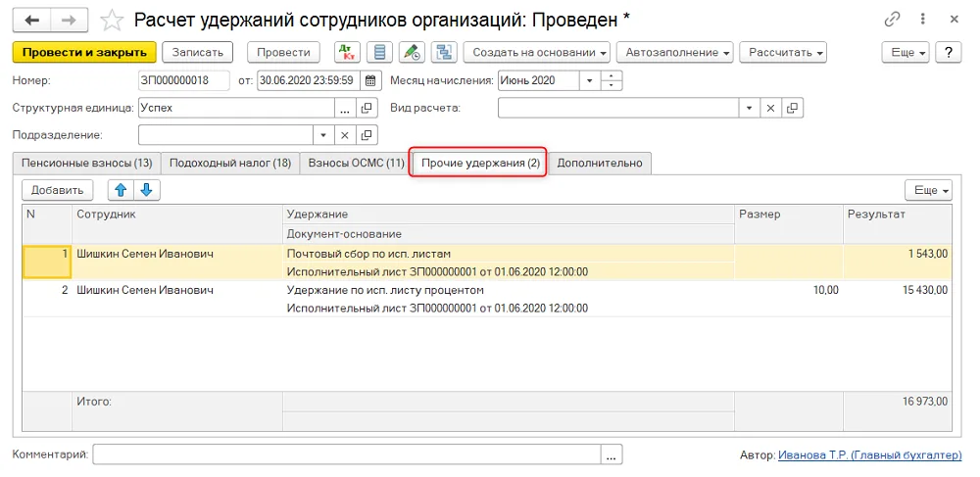Go back with the left arrow button

[x=31, y=20]
